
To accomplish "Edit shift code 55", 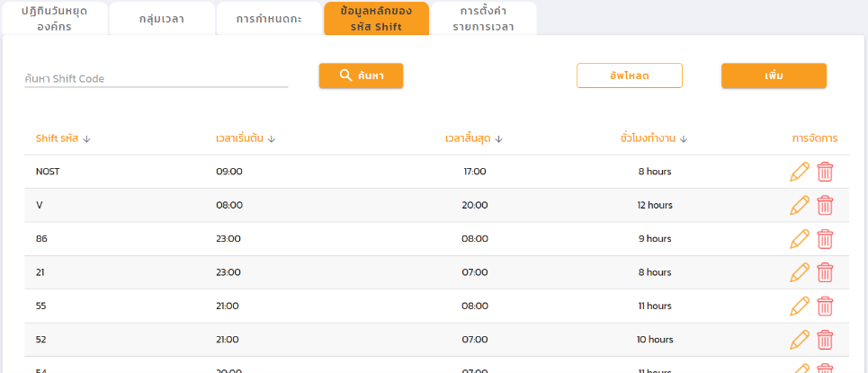I will (x=799, y=306).
